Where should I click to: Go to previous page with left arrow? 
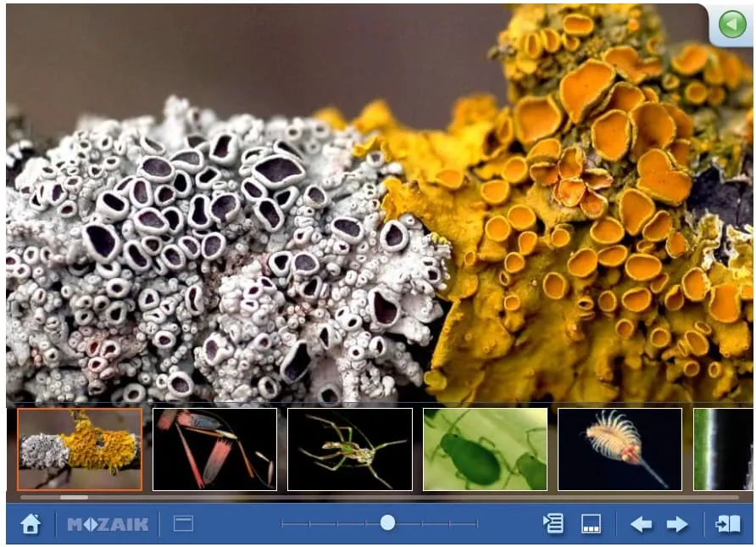tap(641, 524)
